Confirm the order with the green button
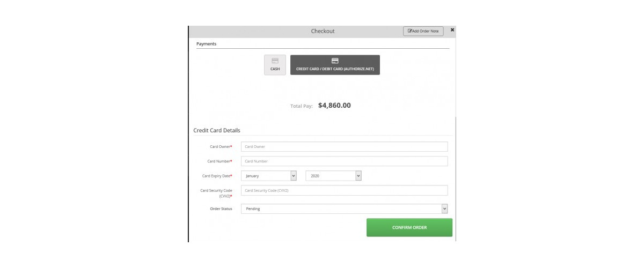The height and width of the screenshot is (268, 644). (409, 227)
